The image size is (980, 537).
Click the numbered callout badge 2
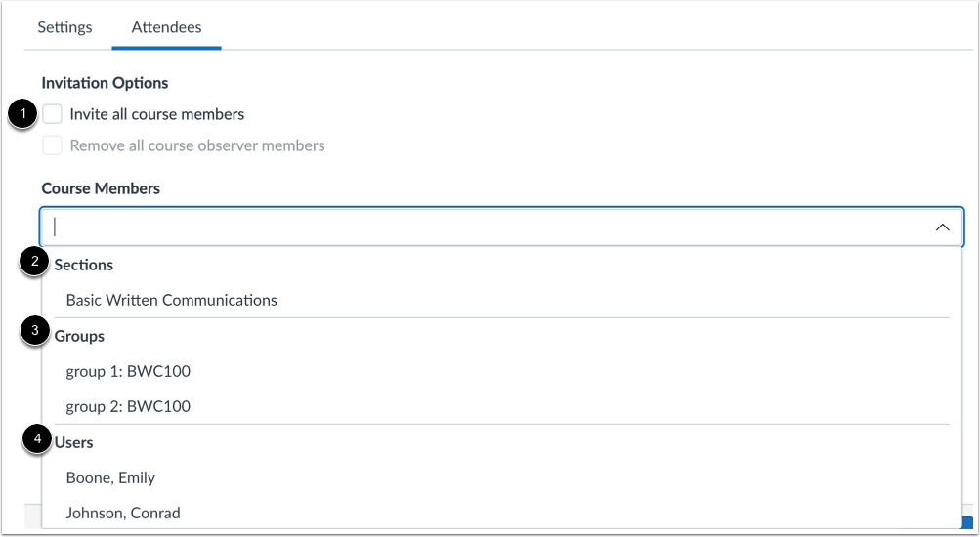pyautogui.click(x=36, y=264)
